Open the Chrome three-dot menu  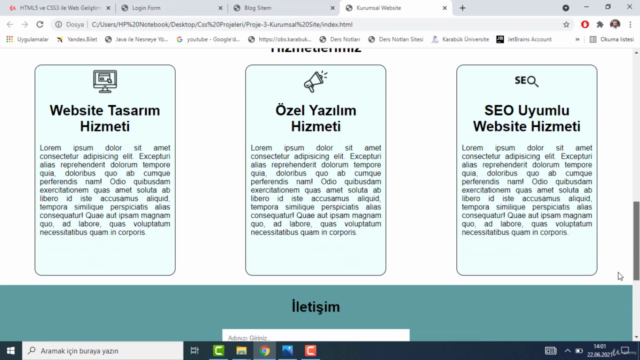[631, 24]
